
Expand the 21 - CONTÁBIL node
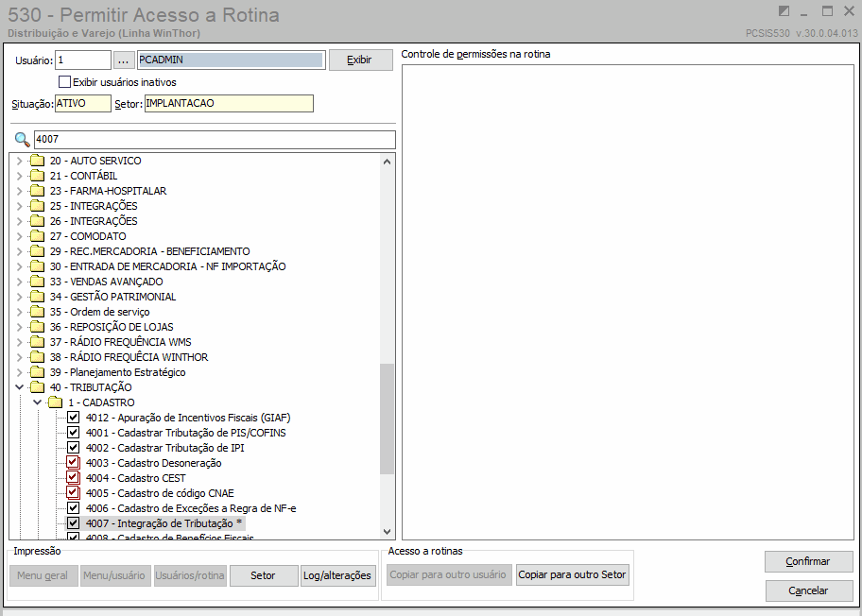coord(20,176)
